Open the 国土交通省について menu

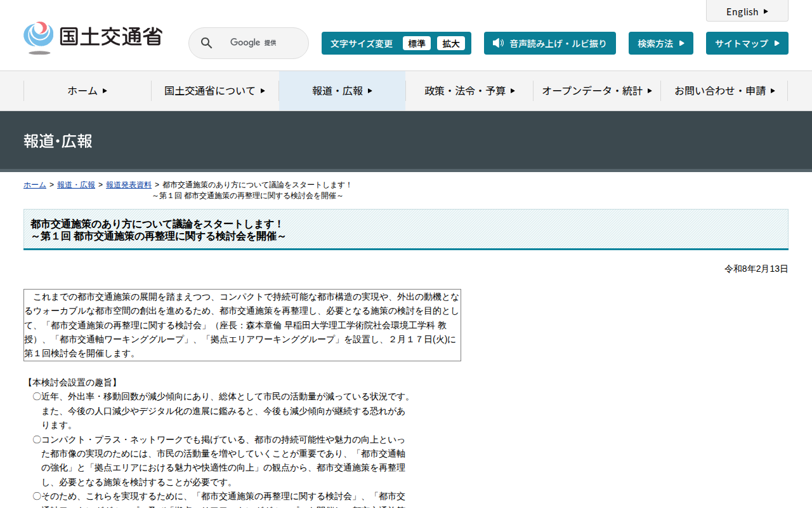215,91
